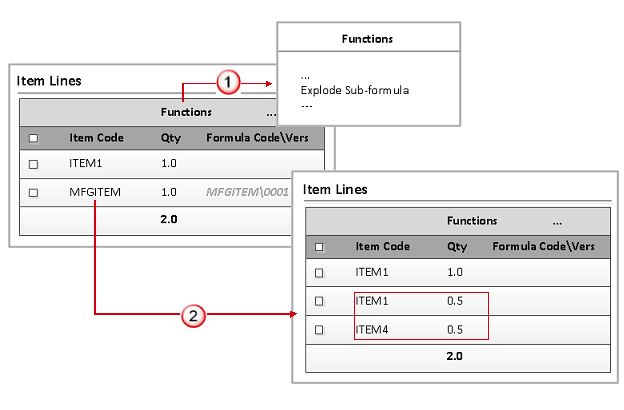The width and height of the screenshot is (624, 410).
Task: Select the 0.5 quantity cell for ITEM4
Action: point(456,328)
